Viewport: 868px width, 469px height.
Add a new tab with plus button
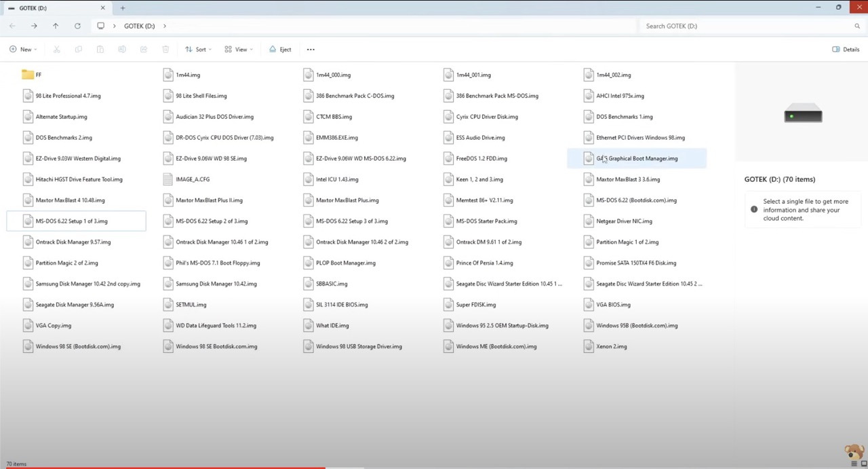tap(123, 8)
